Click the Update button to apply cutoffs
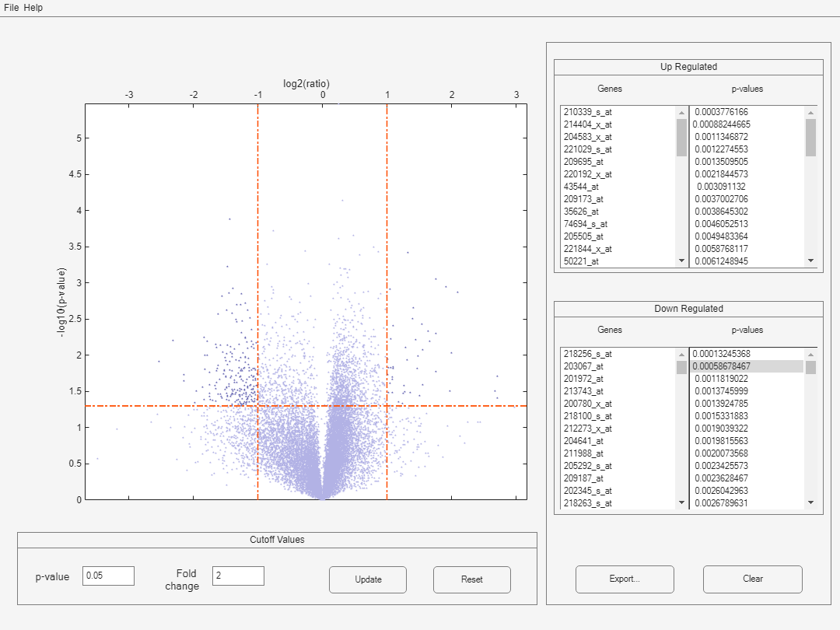 click(367, 579)
